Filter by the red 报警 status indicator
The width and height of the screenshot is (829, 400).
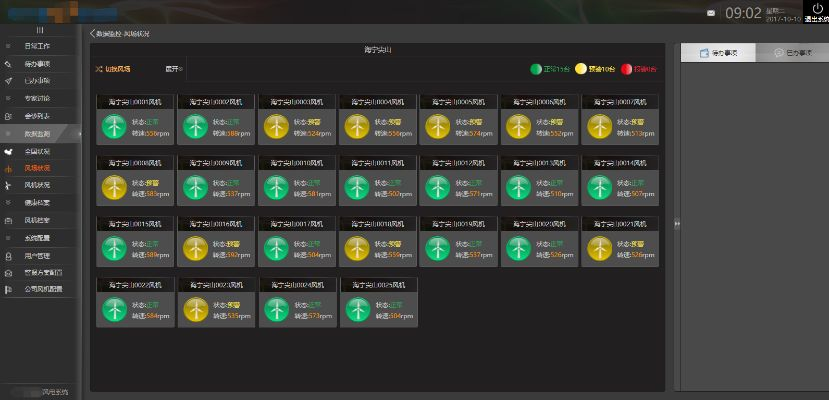626,69
